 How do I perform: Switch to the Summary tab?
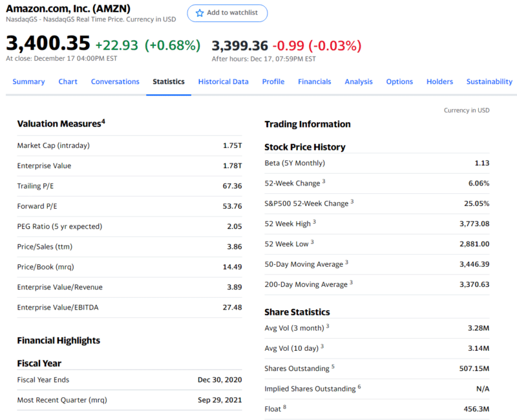pyautogui.click(x=28, y=81)
